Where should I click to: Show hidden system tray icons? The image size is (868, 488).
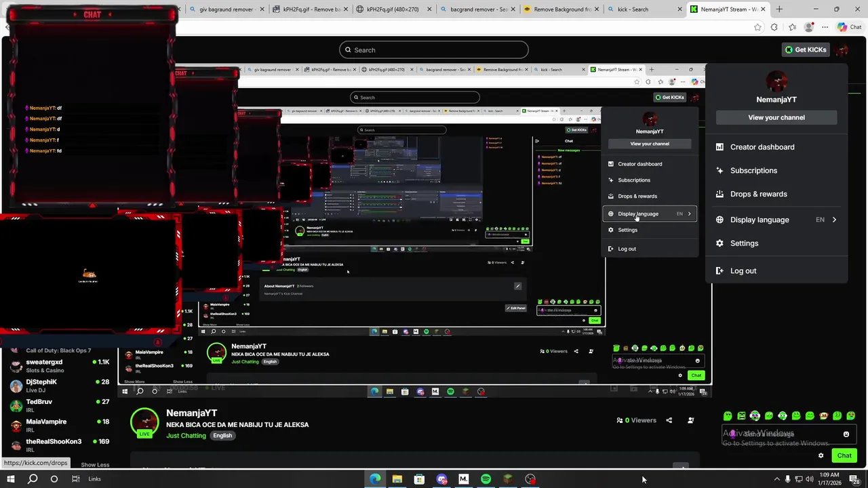[776, 479]
